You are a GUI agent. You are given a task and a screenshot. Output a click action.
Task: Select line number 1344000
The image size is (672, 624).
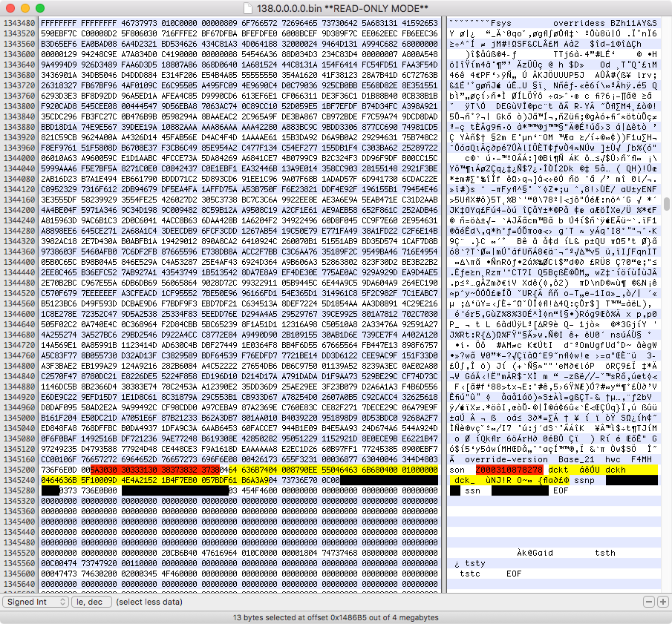(19, 158)
